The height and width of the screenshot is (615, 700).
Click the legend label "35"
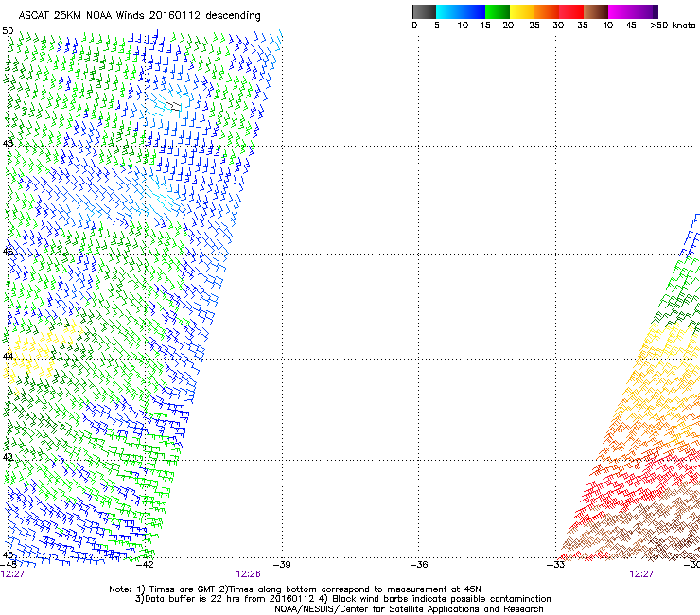[x=583, y=26]
